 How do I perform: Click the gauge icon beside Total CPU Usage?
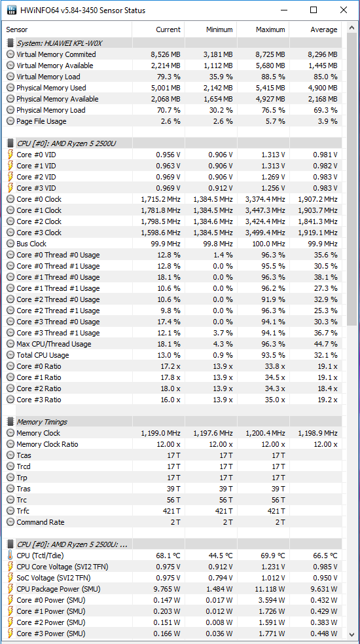click(x=10, y=355)
